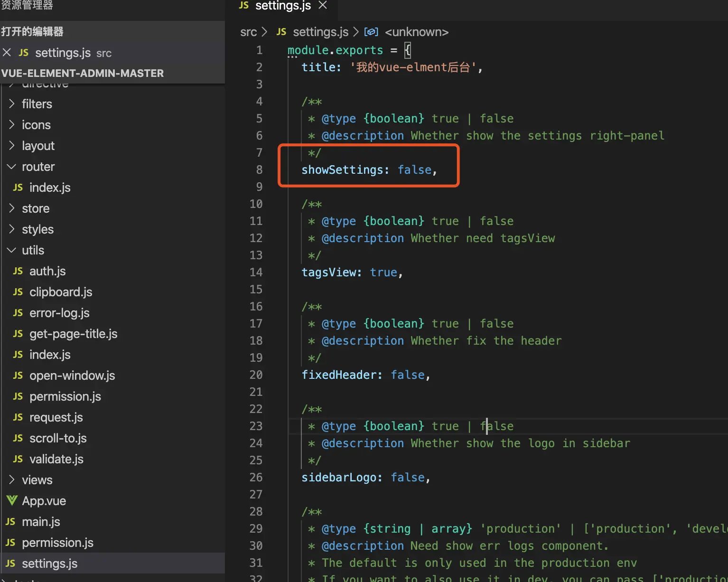Expand the layout folder chevron
The image size is (728, 582).
pyautogui.click(x=12, y=145)
